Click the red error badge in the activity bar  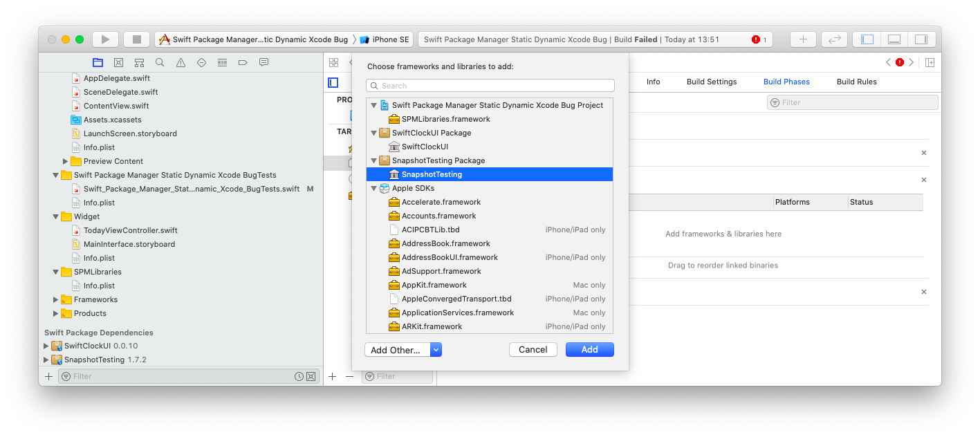756,39
